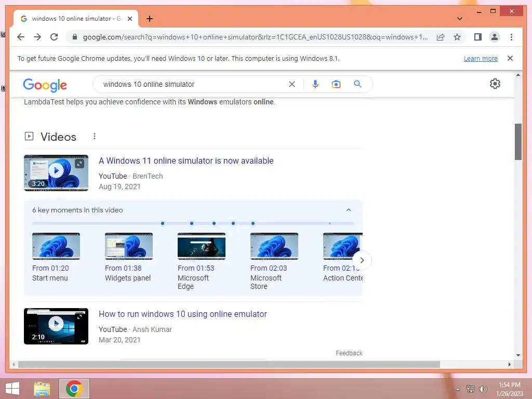This screenshot has height=399, width=532.
Task: Search by voice microphone icon
Action: click(315, 84)
